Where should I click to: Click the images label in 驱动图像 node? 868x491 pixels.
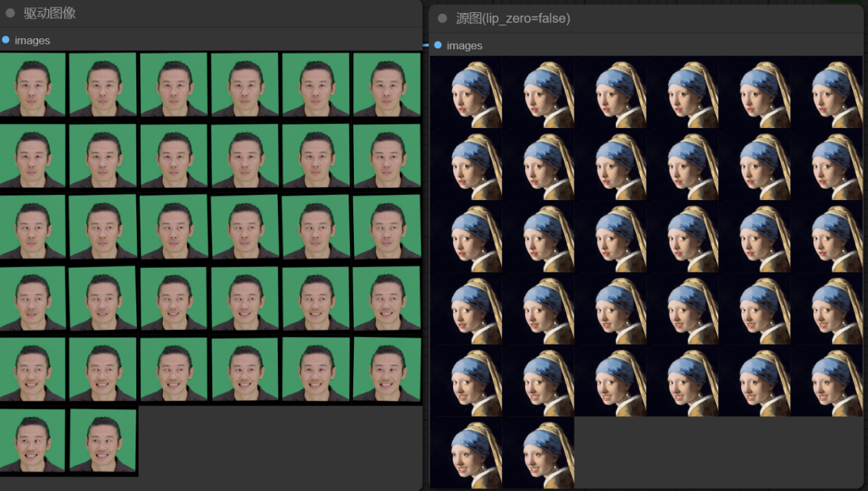point(32,40)
